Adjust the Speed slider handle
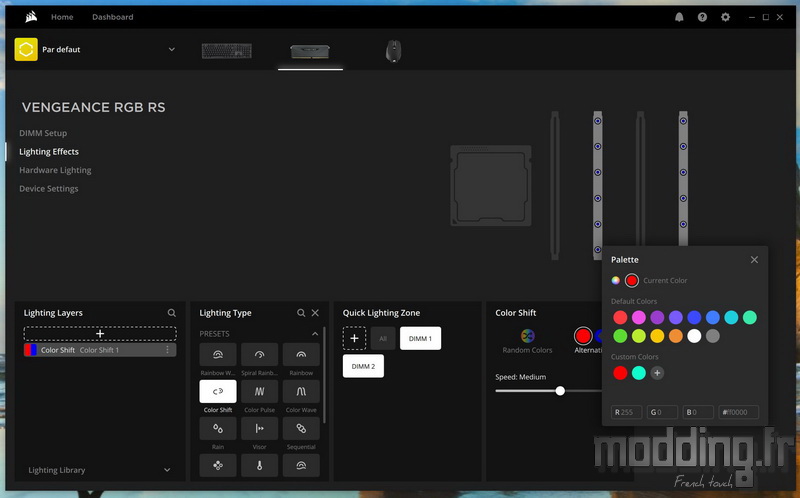Image resolution: width=800 pixels, height=498 pixels. coord(560,391)
